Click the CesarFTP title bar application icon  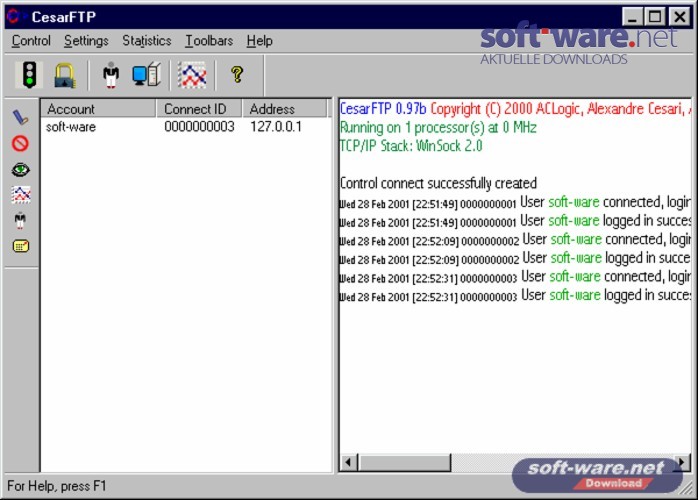tap(15, 16)
